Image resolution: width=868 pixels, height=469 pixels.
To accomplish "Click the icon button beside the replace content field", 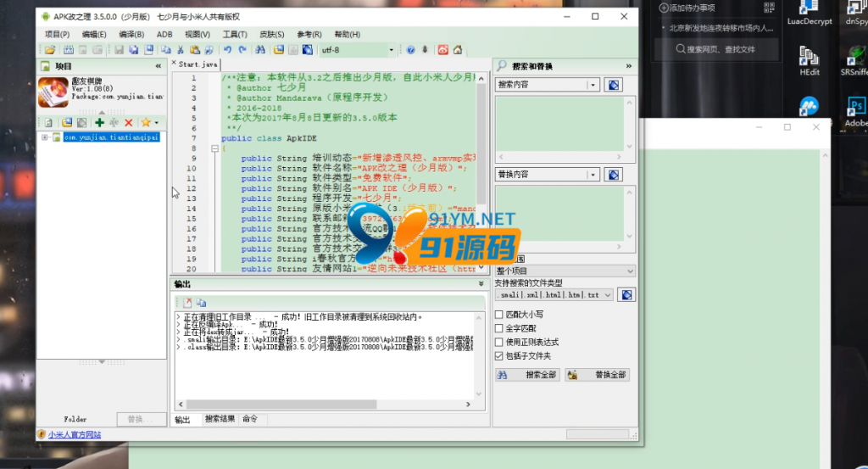I will [614, 175].
